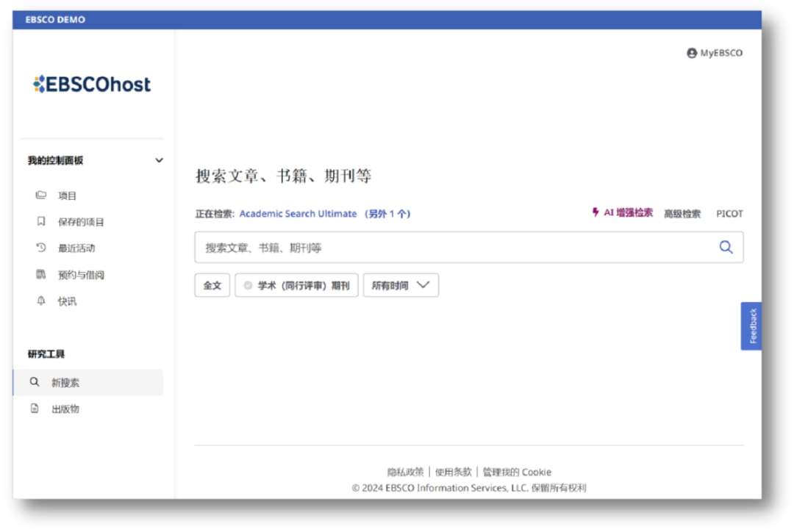Click the document icon beside 出版物
This screenshot has width=794, height=532.
point(35,409)
